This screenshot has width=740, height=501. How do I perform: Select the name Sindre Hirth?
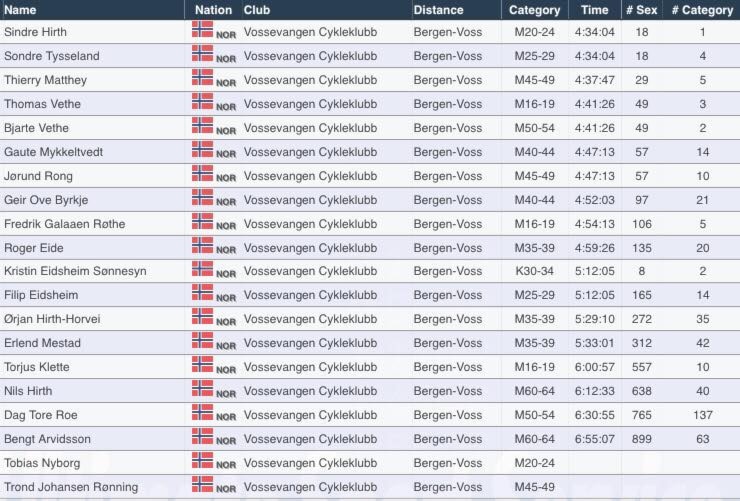point(35,32)
